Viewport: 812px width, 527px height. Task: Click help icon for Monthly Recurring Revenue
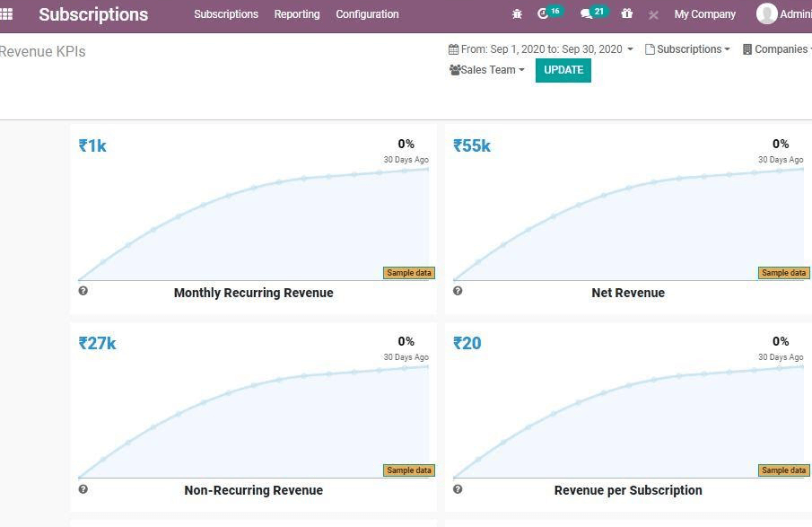tap(83, 291)
